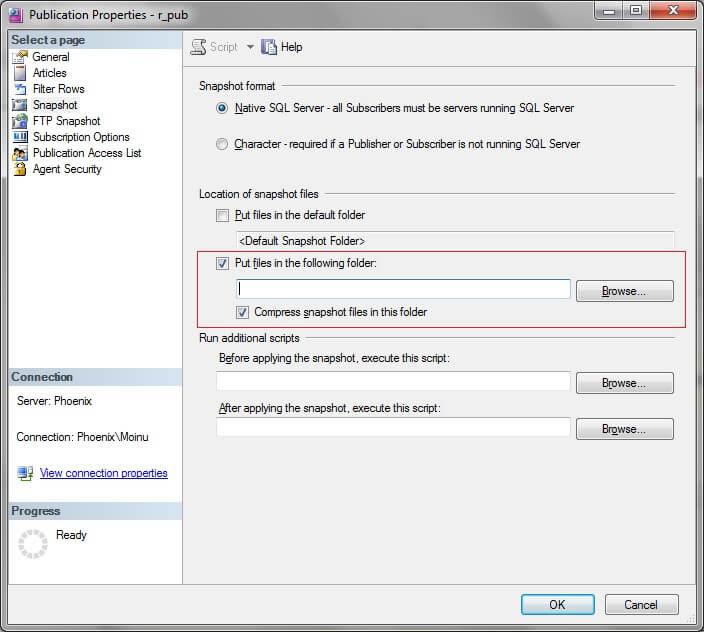Click the Default Snapshot Folder field
The image size is (704, 632).
pos(455,241)
